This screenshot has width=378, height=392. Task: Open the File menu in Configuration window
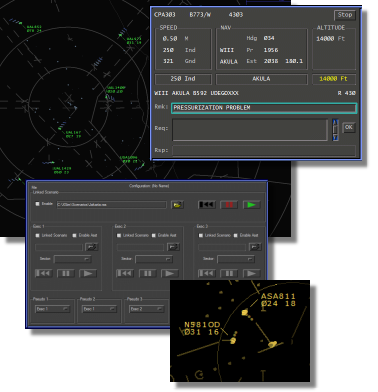pos(34,188)
